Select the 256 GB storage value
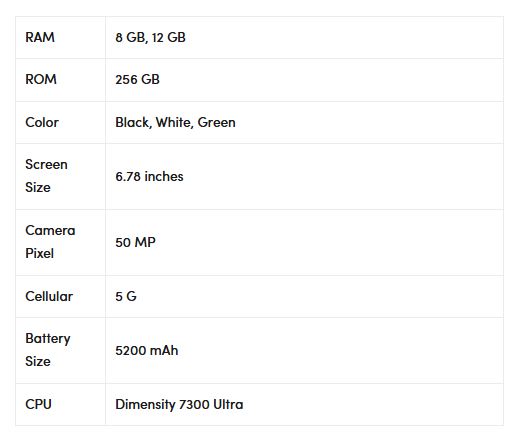 coord(137,79)
